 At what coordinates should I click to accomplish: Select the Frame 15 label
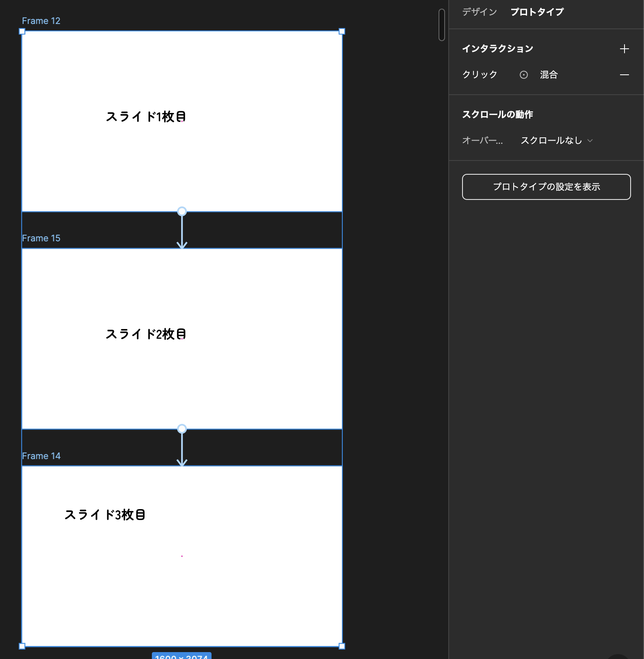tap(41, 238)
